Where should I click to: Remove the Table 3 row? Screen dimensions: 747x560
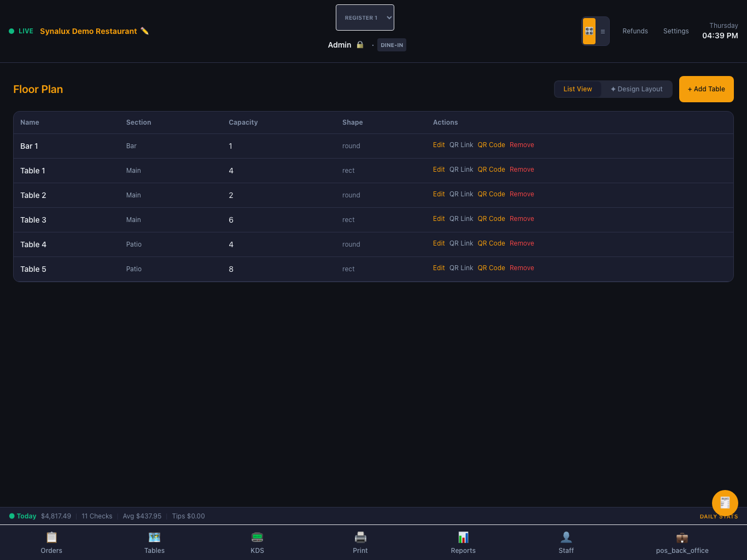522,219
